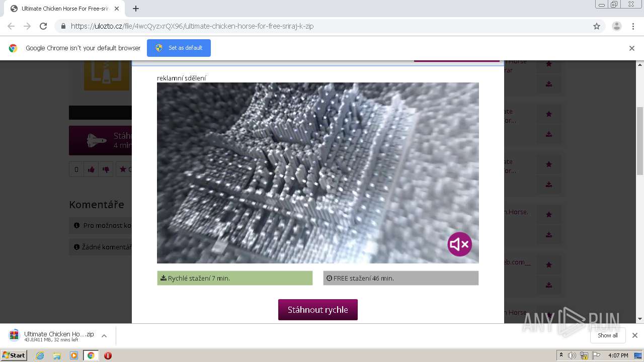This screenshot has height=362, width=644.
Task: Click the Komentáře heading
Action: tap(97, 205)
